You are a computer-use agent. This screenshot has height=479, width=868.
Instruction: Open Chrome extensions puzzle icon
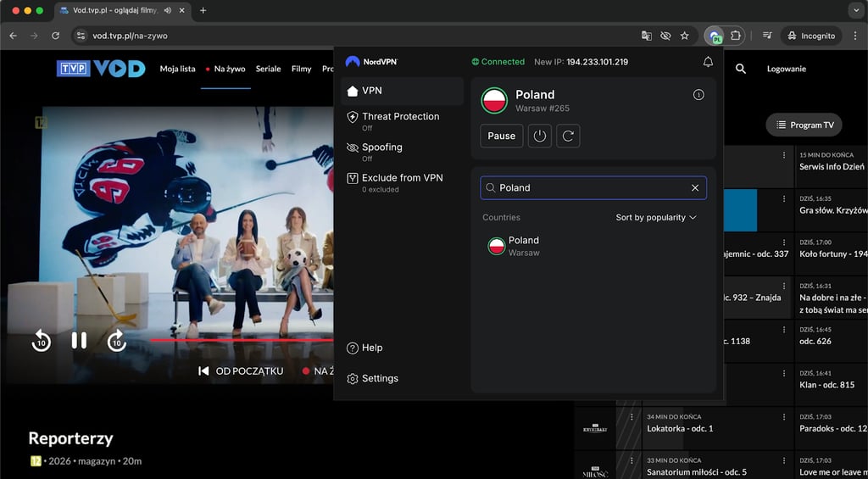[735, 36]
